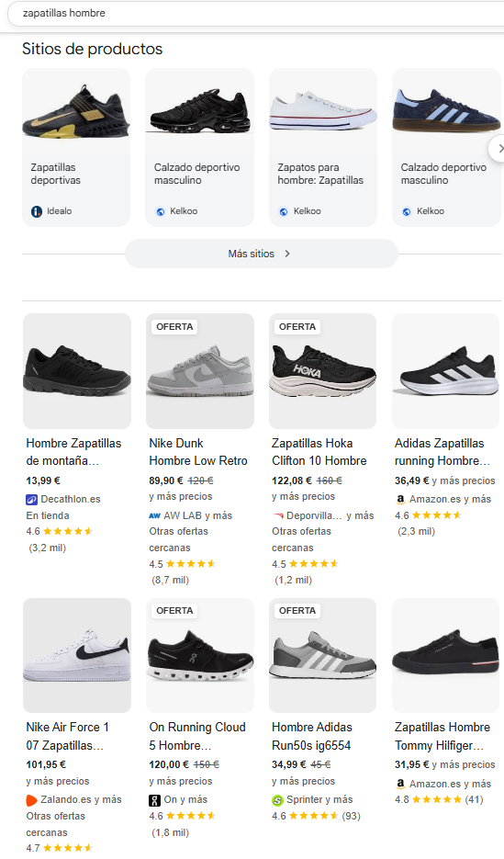Image resolution: width=504 pixels, height=859 pixels.
Task: Click the 101,95 € Air Force price
Action: pos(46,764)
